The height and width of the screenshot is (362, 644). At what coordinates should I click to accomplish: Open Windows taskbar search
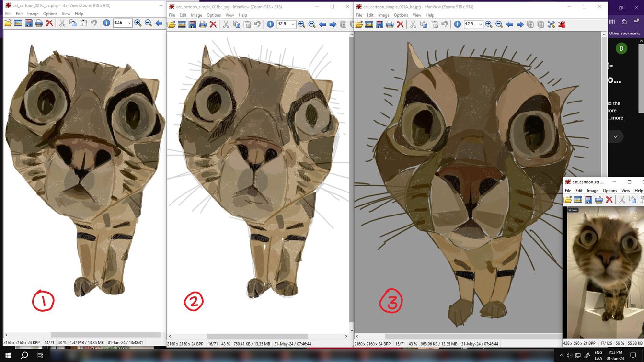click(x=24, y=355)
